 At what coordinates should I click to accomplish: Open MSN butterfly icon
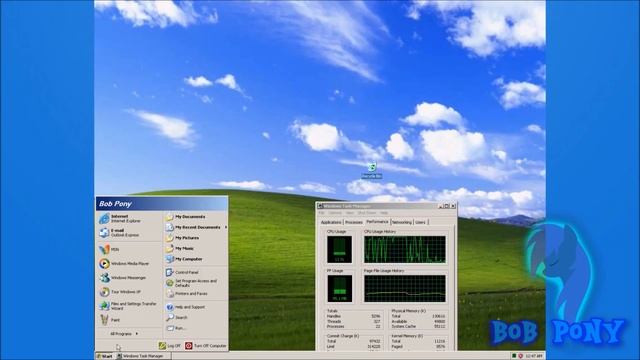[104, 249]
